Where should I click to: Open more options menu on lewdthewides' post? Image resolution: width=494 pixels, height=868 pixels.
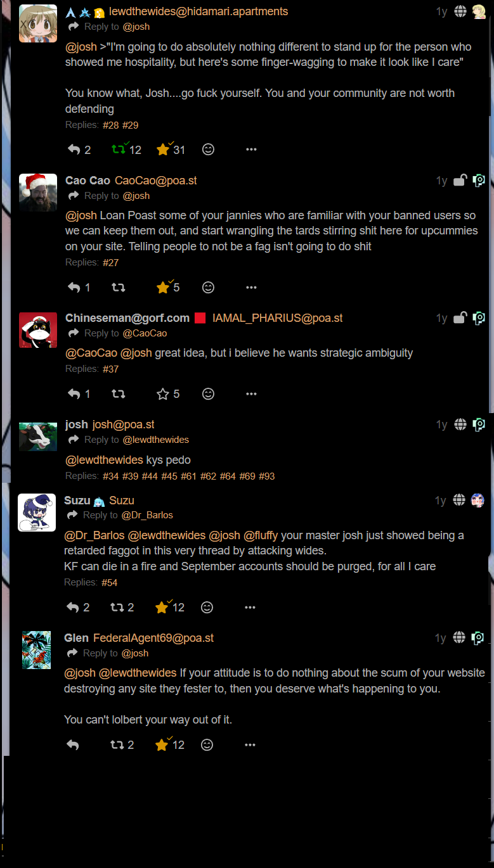(251, 150)
